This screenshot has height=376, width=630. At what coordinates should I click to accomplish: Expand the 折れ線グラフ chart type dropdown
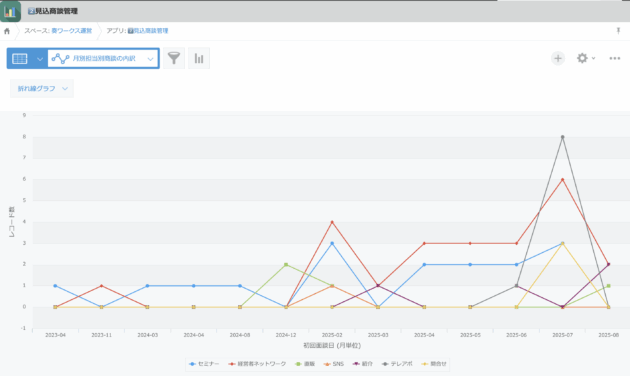(42, 88)
